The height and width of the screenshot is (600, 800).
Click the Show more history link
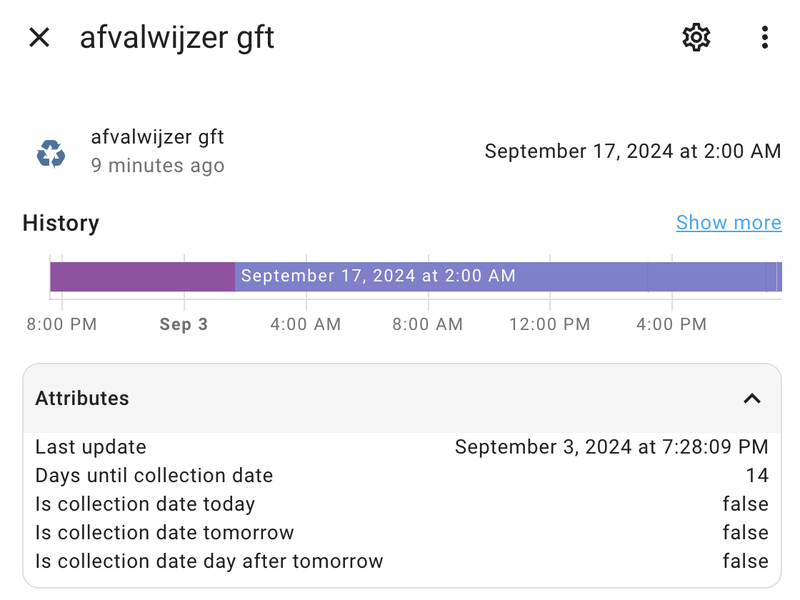(x=728, y=223)
